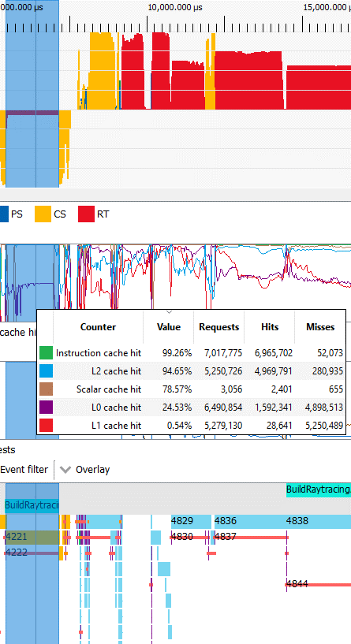The width and height of the screenshot is (351, 644).
Task: Click the chevron next to Overlay
Action: click(65, 470)
